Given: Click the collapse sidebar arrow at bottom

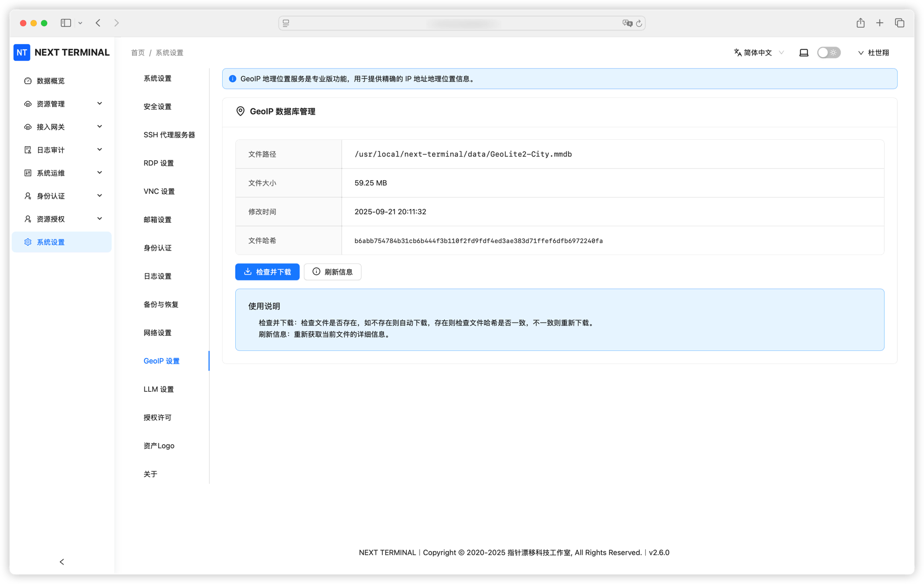Looking at the screenshot, I should click(x=62, y=561).
